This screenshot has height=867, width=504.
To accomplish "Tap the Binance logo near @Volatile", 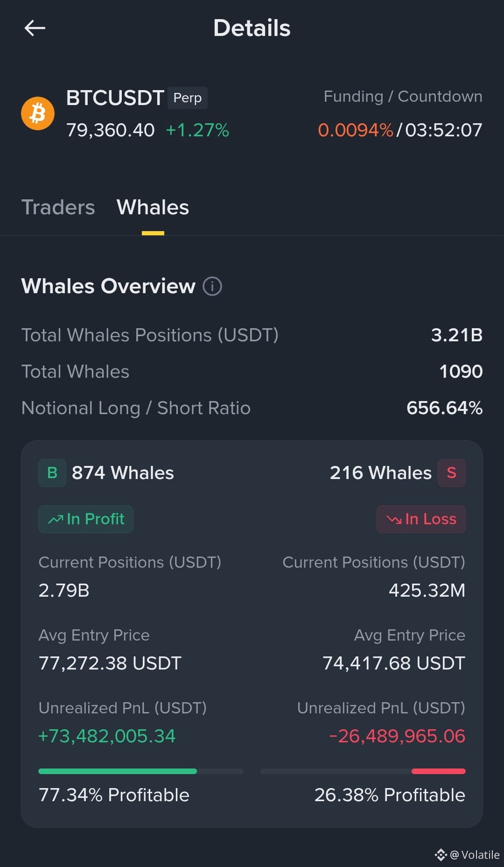I will pos(441,855).
